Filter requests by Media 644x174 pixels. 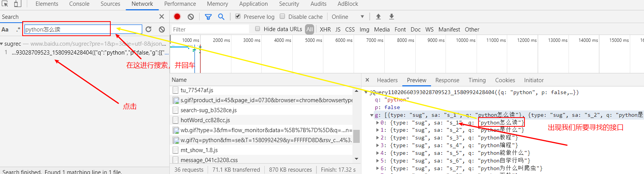pyautogui.click(x=382, y=29)
